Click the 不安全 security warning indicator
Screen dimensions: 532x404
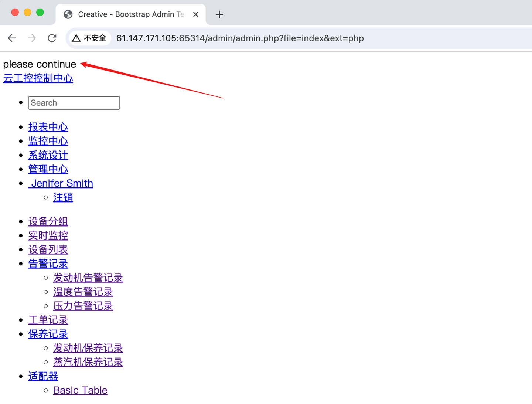click(x=89, y=38)
